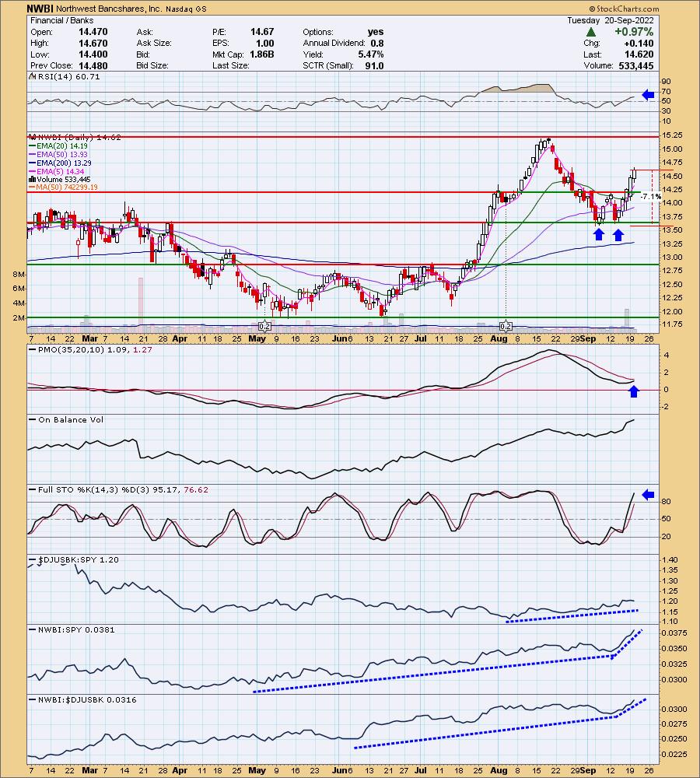Click the P/E value 14.67
The width and height of the screenshot is (700, 778).
point(262,32)
